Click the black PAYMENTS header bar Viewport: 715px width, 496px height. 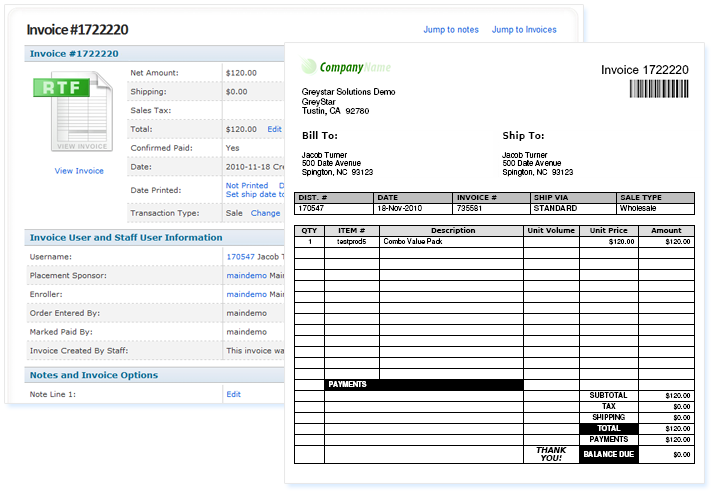423,384
